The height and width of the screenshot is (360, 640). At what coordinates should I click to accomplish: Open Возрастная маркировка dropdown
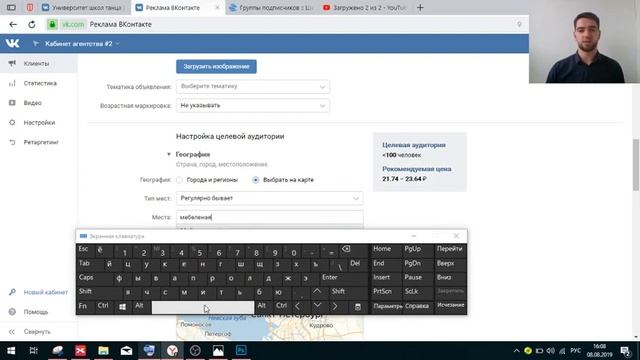[x=253, y=106]
